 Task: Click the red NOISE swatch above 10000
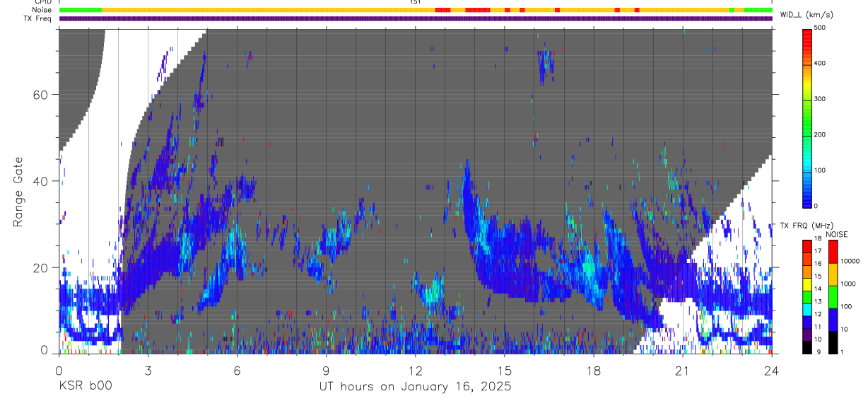coord(833,251)
